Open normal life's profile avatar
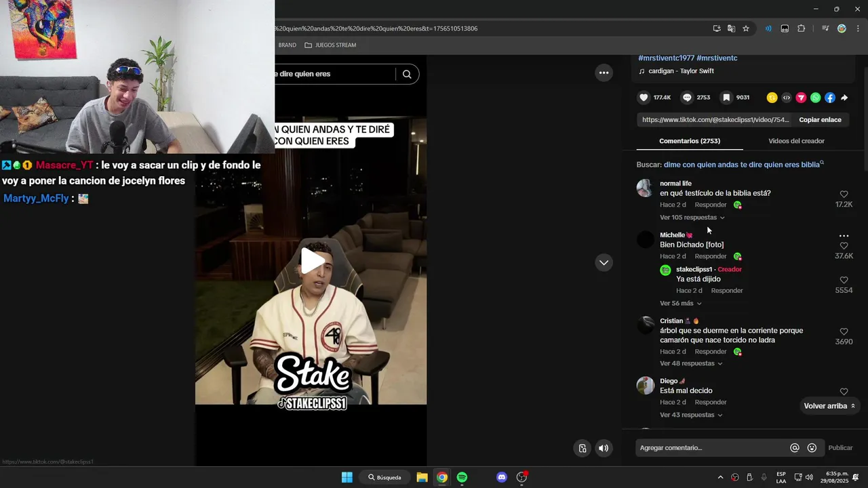This screenshot has width=868, height=488. 645,188
